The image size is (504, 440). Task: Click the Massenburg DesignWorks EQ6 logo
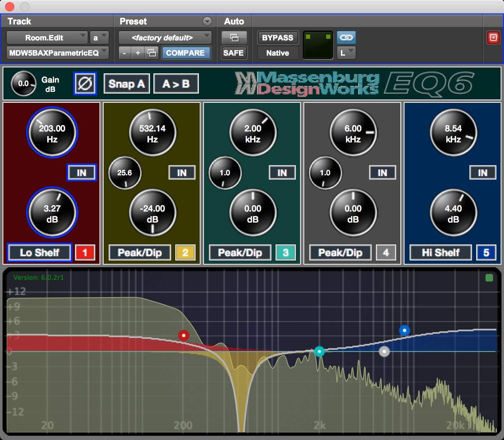click(x=354, y=83)
